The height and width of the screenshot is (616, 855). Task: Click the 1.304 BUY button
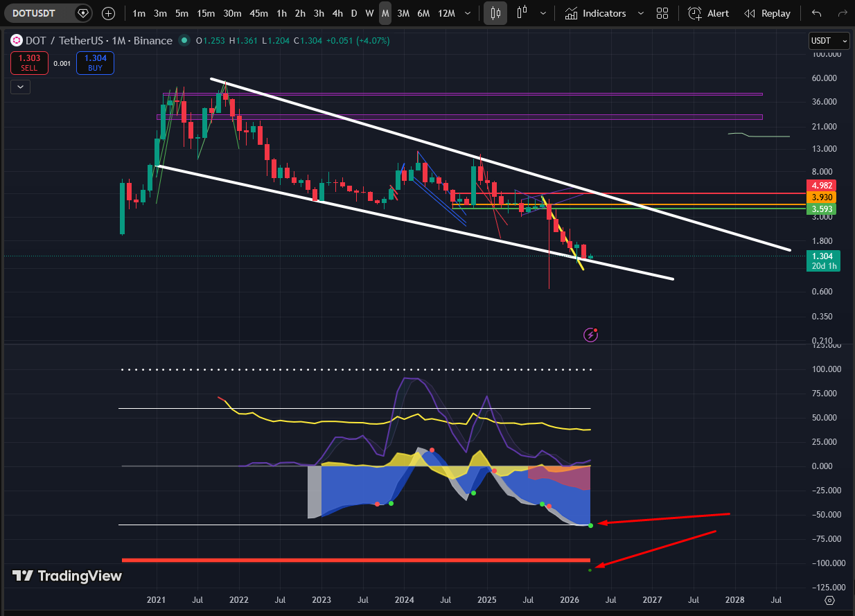pos(95,64)
